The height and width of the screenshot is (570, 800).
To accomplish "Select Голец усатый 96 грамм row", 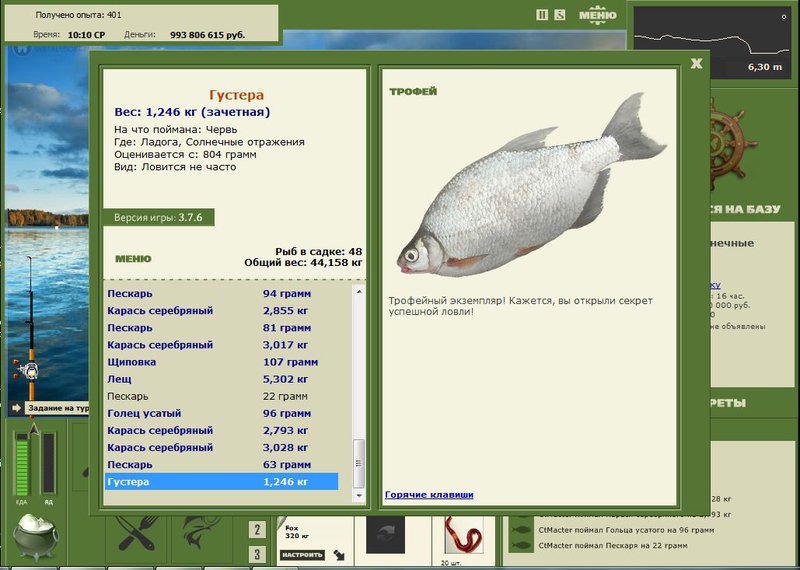I will [221, 413].
